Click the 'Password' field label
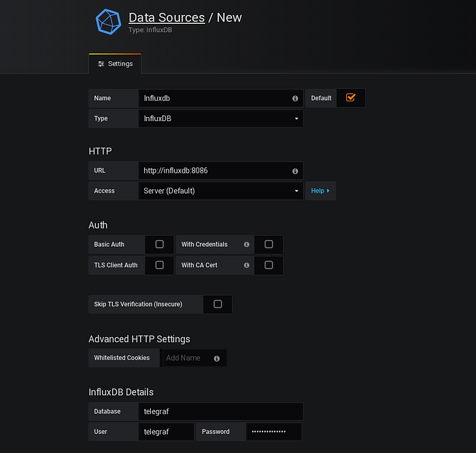The image size is (476, 453). tap(216, 432)
